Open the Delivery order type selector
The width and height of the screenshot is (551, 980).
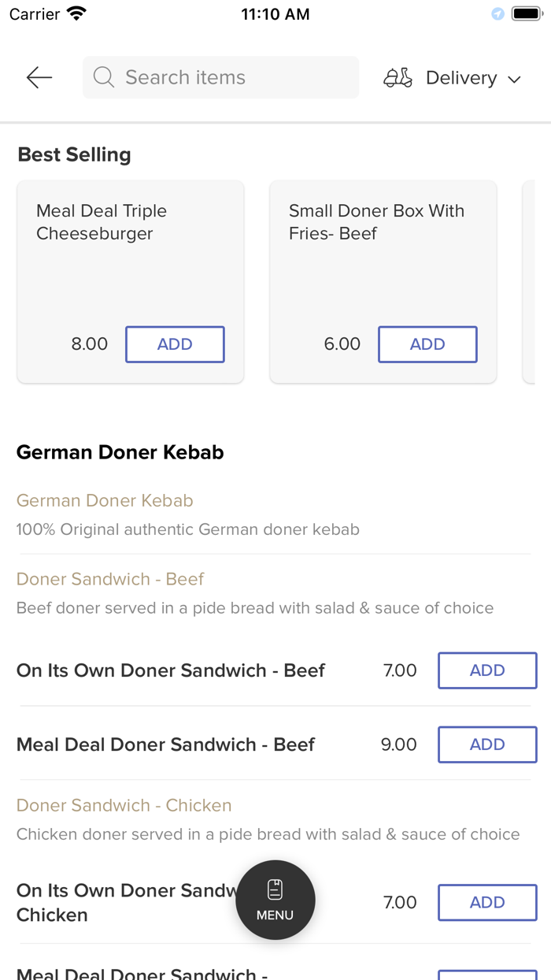[x=461, y=78]
